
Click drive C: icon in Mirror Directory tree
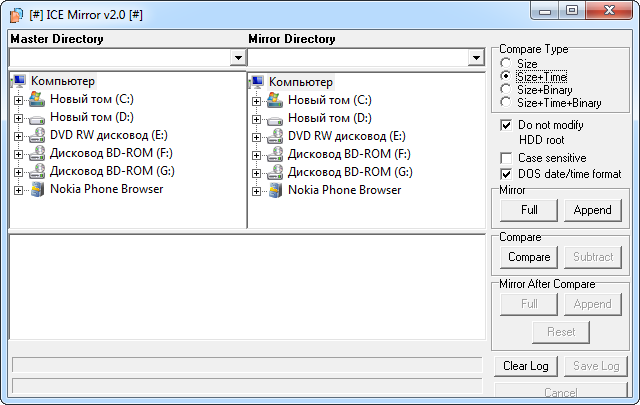coord(275,100)
